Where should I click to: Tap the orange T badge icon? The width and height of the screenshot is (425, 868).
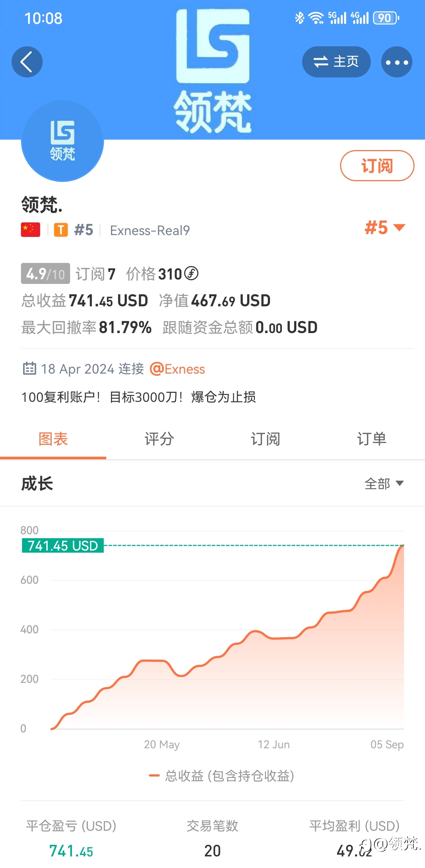tap(61, 230)
